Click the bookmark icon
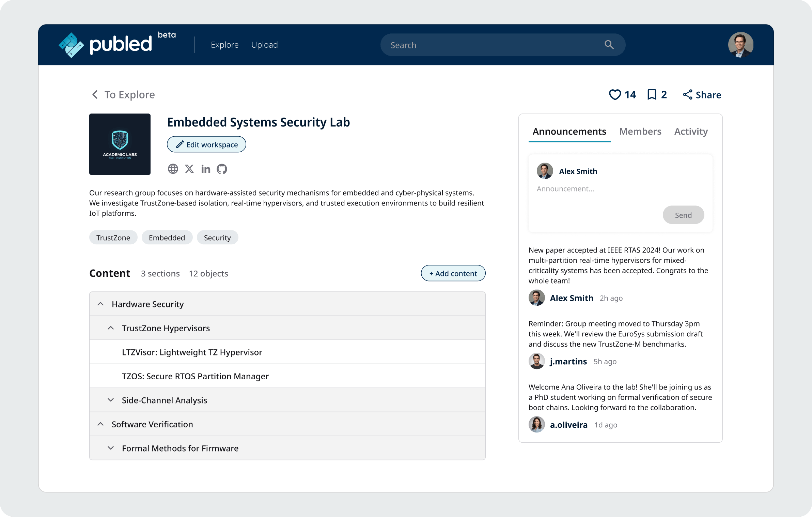This screenshot has height=517, width=812. click(652, 94)
